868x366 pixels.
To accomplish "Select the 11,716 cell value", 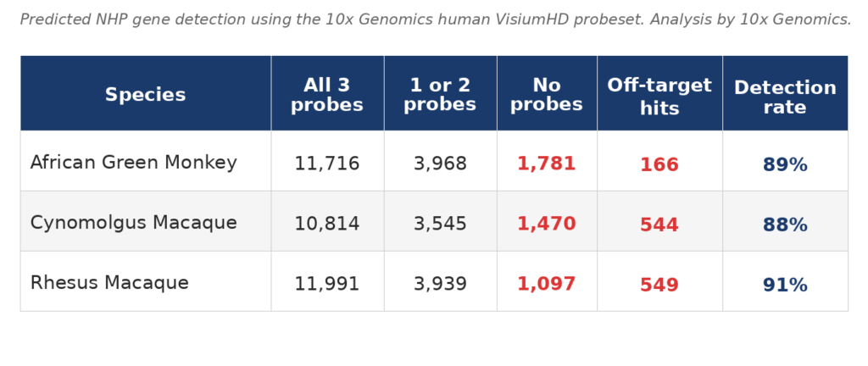I will [x=327, y=164].
